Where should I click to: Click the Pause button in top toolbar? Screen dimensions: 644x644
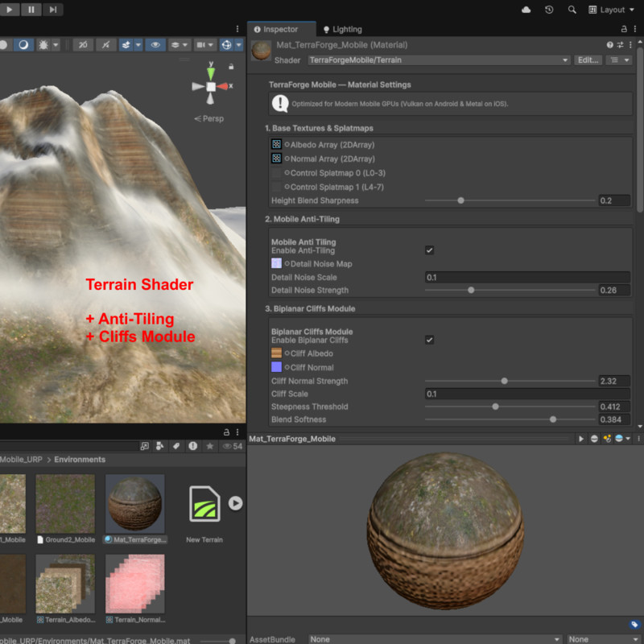point(31,9)
